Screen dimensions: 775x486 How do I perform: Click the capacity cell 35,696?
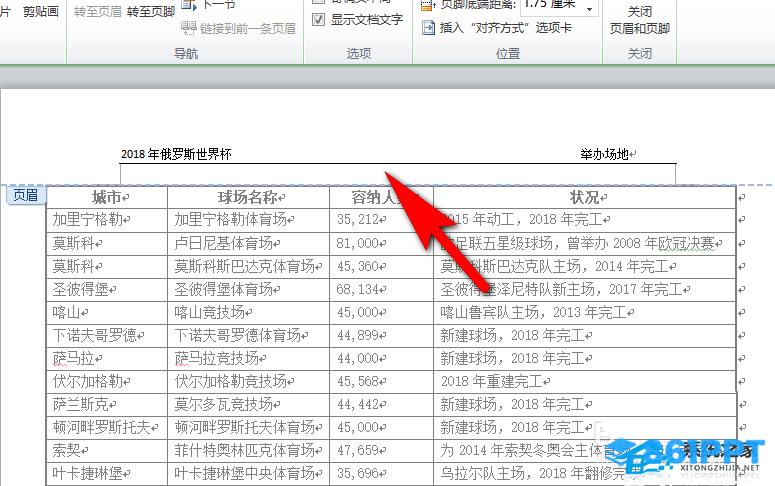click(382, 474)
